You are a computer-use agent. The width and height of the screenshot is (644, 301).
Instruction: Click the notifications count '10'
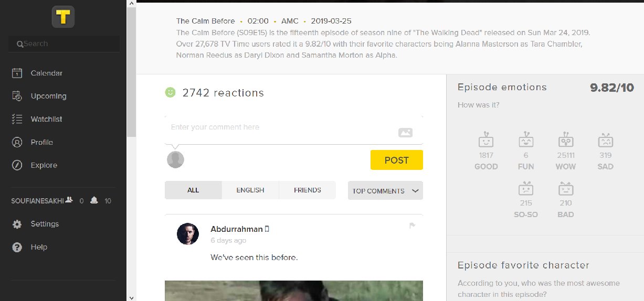[108, 201]
